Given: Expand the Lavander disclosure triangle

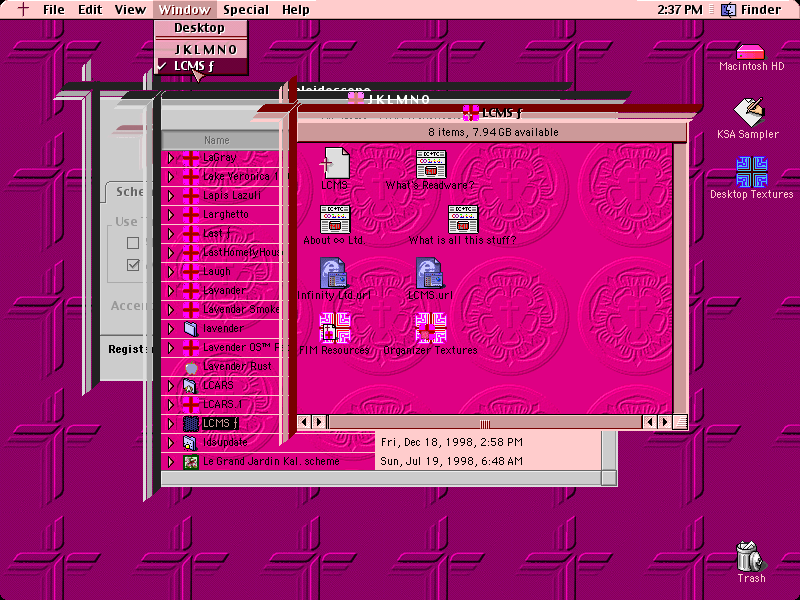Looking at the screenshot, I should (171, 291).
